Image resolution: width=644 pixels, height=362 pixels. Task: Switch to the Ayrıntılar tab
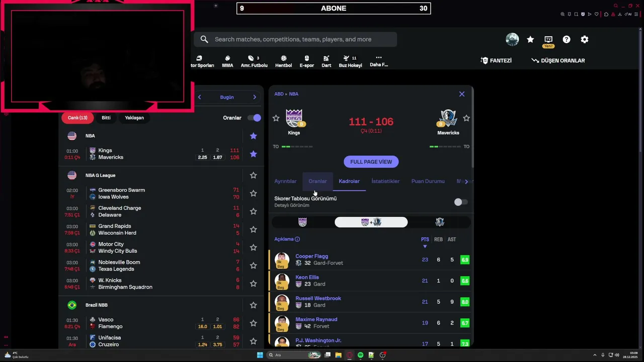click(285, 182)
